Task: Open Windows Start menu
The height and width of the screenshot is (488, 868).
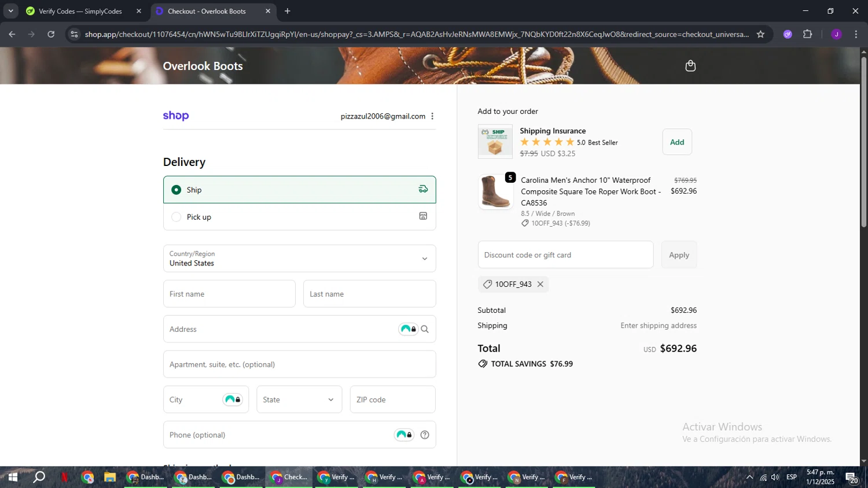Action: [x=12, y=478]
